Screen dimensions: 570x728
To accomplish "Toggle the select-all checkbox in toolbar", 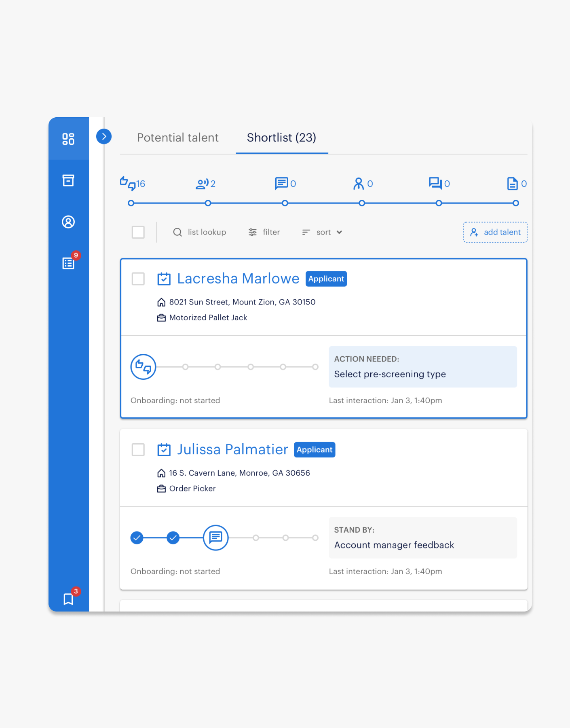I will [138, 232].
